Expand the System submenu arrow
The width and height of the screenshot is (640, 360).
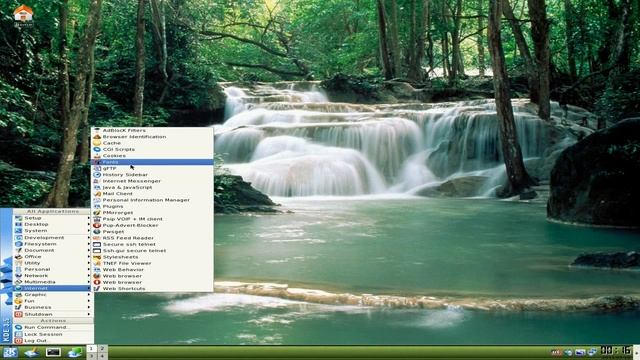89,231
